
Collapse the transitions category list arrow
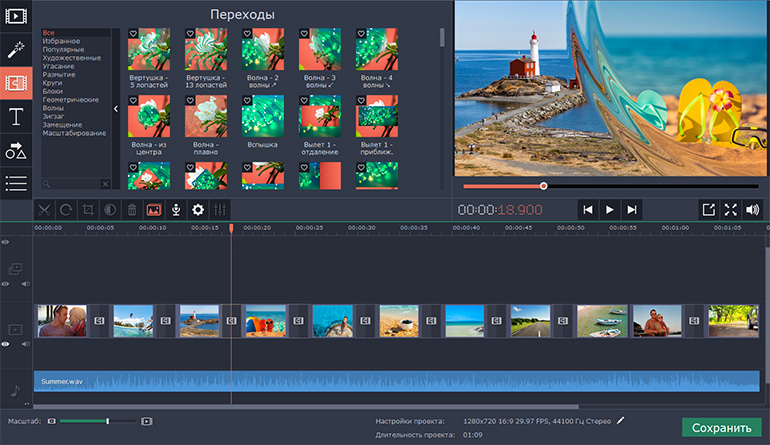click(116, 108)
